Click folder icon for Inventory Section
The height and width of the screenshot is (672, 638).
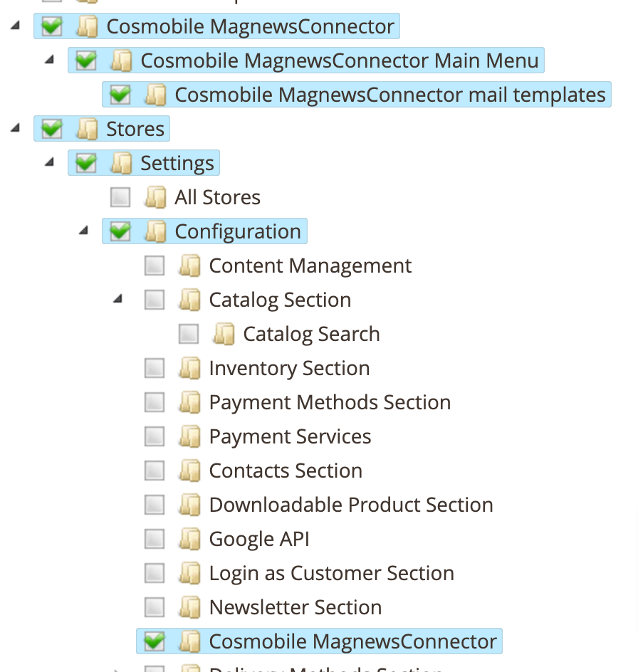[x=189, y=369]
